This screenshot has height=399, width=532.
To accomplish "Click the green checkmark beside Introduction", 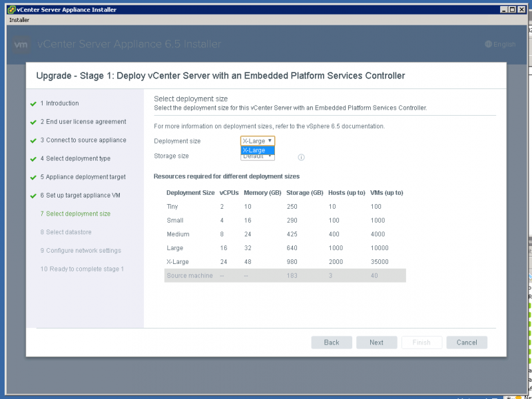I will coord(33,104).
